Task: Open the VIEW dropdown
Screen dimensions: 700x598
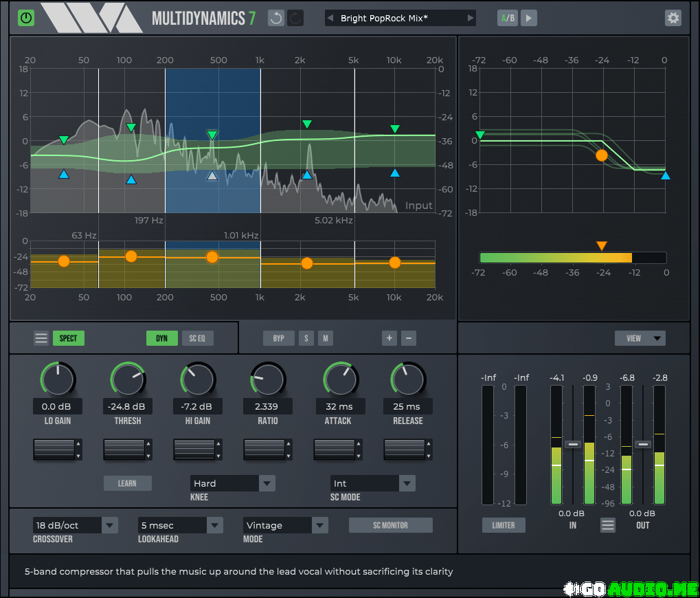Action: click(640, 338)
